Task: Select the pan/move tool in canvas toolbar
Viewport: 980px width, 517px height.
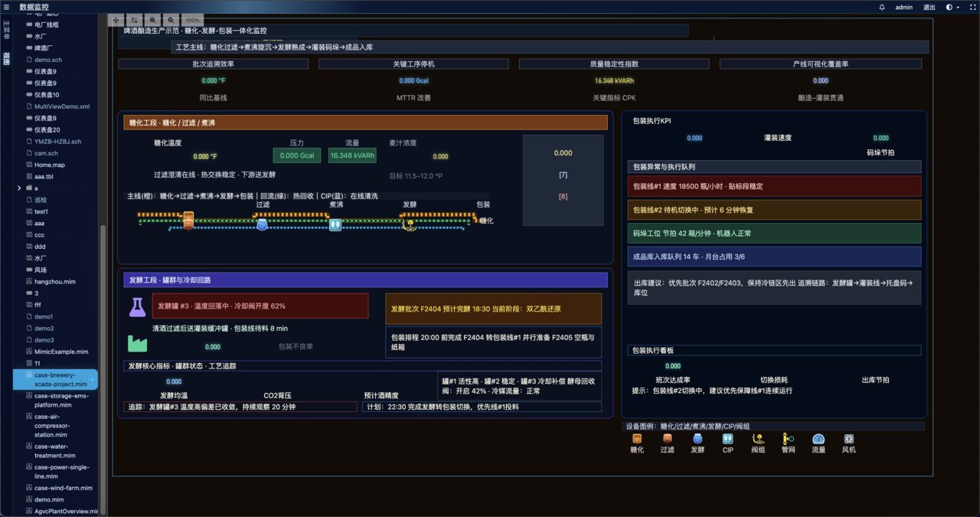Action: (x=116, y=20)
